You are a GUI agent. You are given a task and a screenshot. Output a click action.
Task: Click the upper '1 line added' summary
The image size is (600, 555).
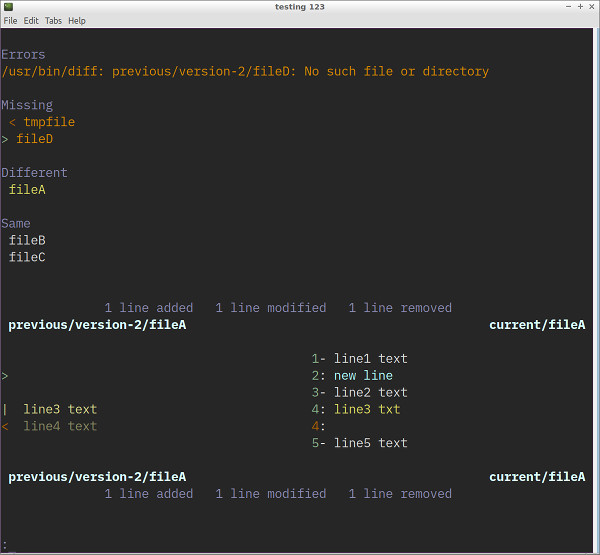pyautogui.click(x=149, y=308)
